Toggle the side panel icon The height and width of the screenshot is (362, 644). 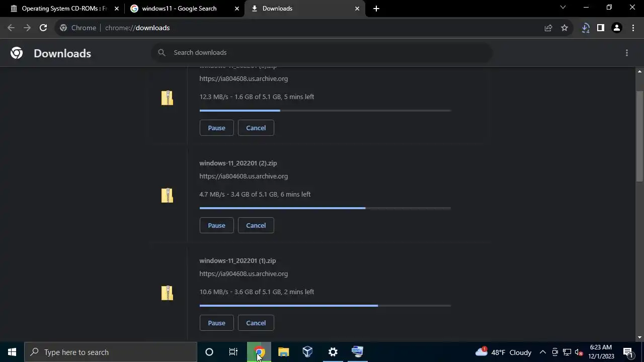[x=601, y=28]
